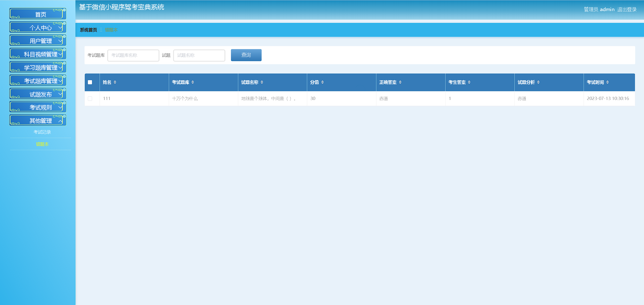Click sort icon on 分值 column

(323, 82)
